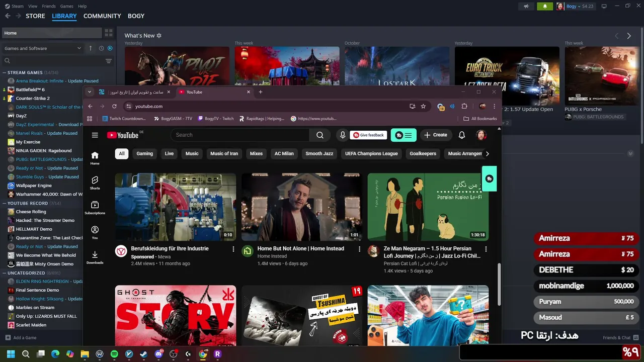This screenshot has width=644, height=362.
Task: Open Discord from the taskbar
Action: (158, 354)
